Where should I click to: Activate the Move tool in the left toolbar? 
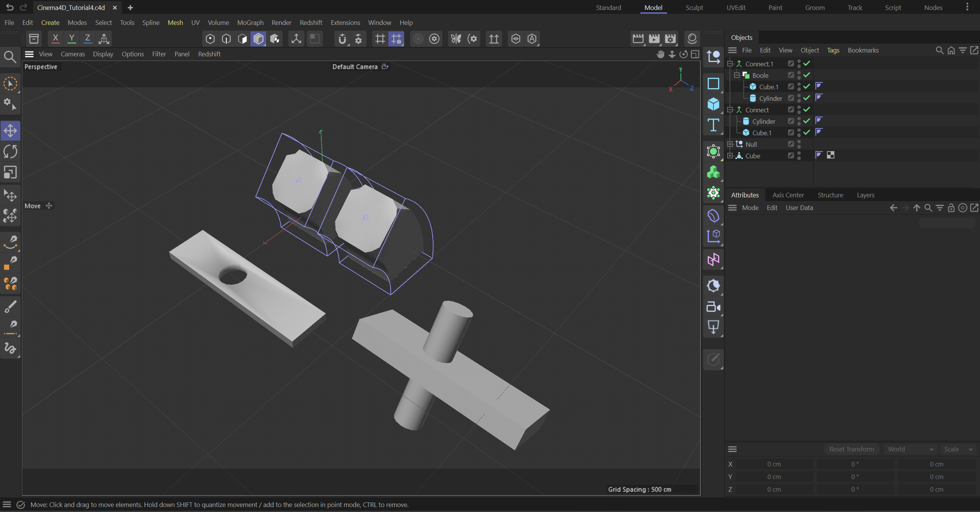click(10, 130)
